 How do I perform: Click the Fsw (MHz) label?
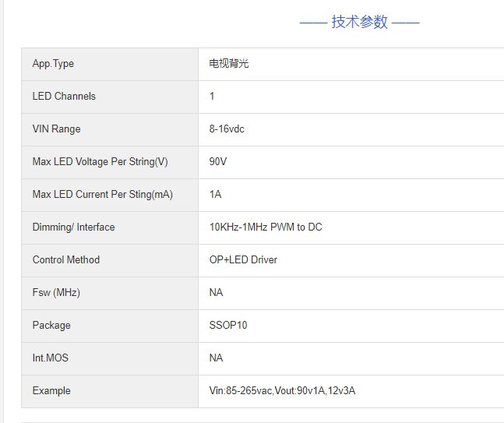tap(56, 293)
